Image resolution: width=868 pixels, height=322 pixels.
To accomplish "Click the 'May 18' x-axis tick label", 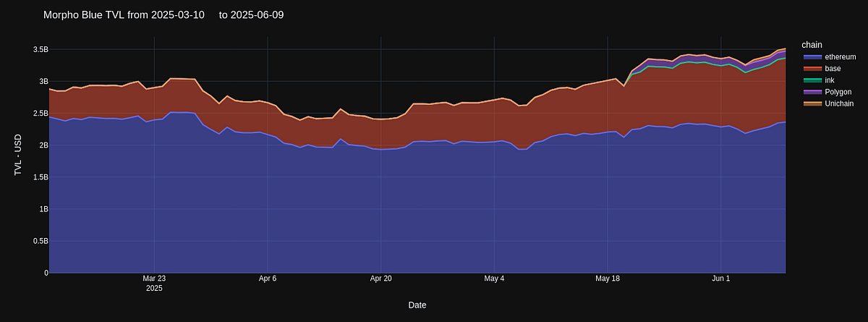I will pos(608,278).
